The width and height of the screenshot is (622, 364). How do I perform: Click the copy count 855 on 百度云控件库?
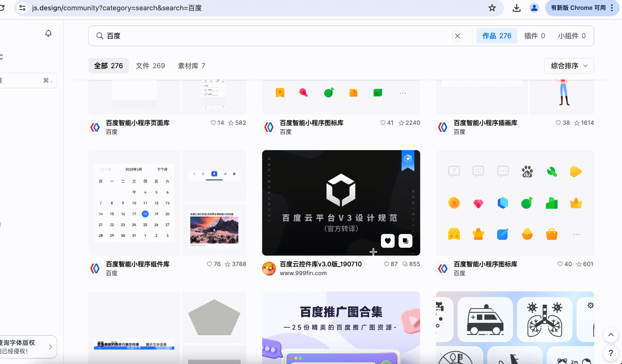411,264
